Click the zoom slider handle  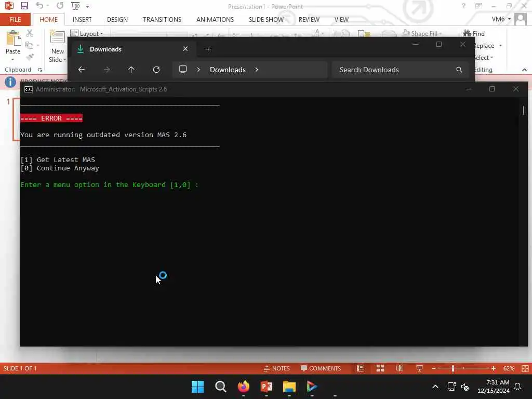453,368
